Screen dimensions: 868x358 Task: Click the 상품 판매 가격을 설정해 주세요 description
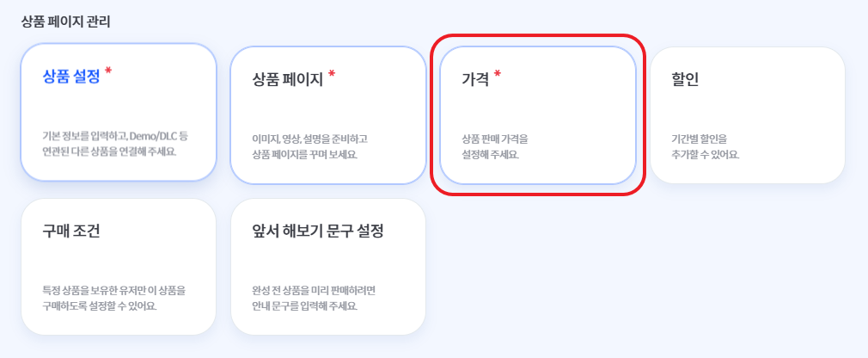coord(495,147)
